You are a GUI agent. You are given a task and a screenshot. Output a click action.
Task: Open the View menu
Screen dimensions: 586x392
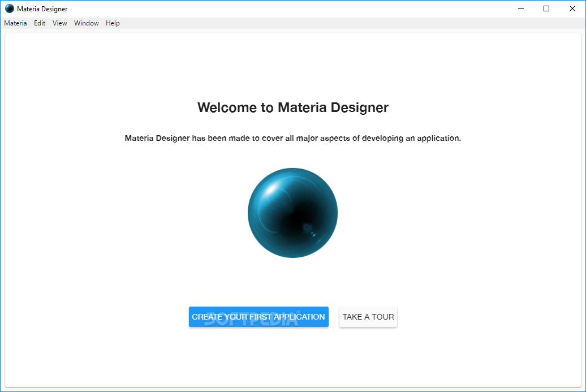pos(60,23)
